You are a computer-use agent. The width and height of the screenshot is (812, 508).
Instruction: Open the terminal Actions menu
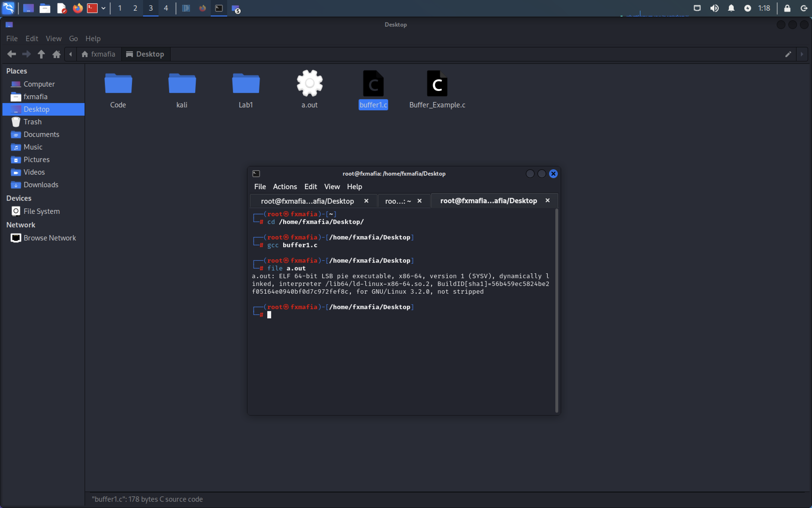point(285,187)
